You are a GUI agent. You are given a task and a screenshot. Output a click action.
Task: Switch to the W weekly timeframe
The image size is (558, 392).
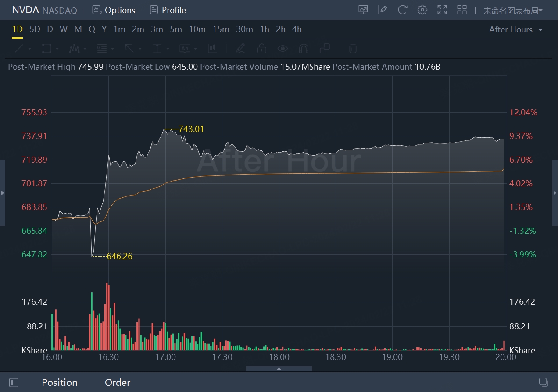pyautogui.click(x=64, y=29)
